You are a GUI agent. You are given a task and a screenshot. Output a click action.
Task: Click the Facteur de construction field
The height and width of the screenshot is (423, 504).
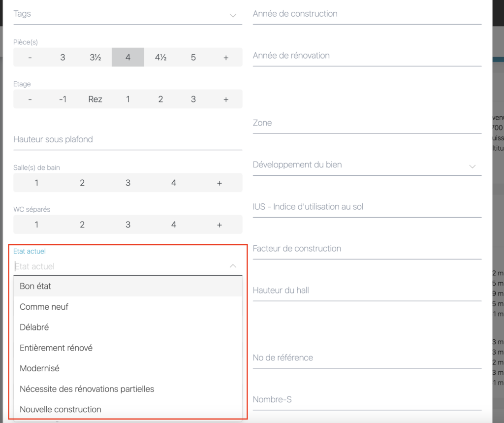[x=367, y=249]
